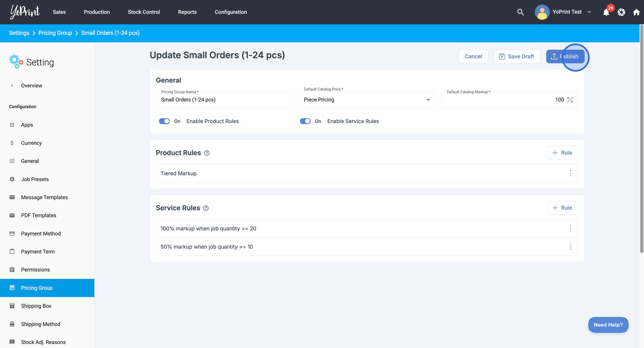This screenshot has height=348, width=644.
Task: Click the Service Rules help icon
Action: pyautogui.click(x=206, y=208)
